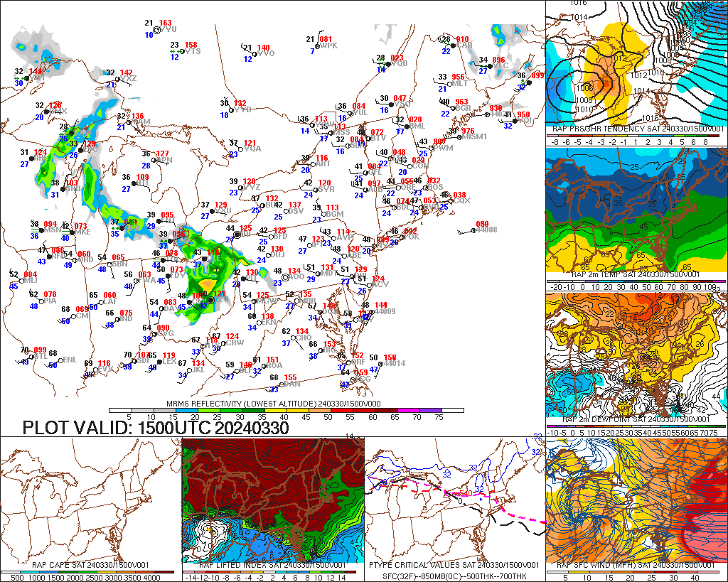Select the YYU station plot

point(157,29)
